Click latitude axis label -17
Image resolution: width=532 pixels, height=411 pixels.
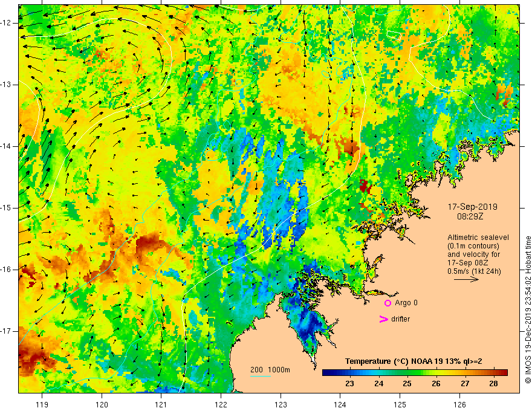[6, 331]
